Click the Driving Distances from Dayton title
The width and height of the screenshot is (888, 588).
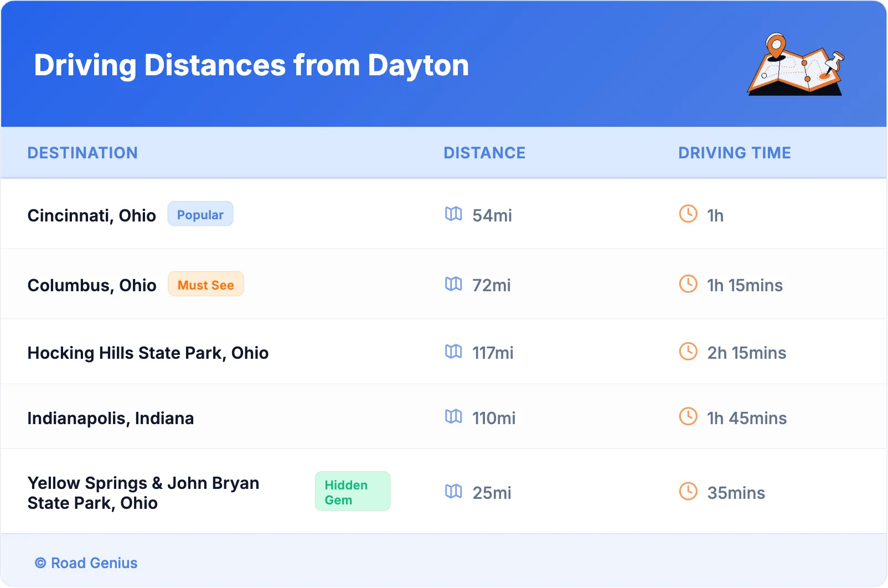coord(251,65)
